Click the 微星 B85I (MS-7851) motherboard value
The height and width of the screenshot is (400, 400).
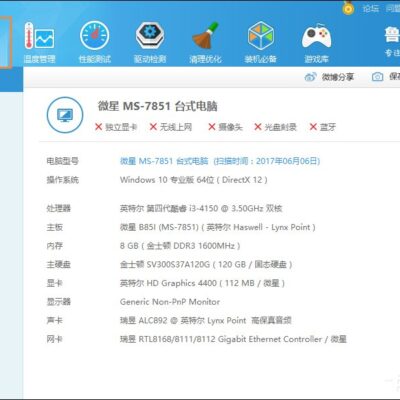pyautogui.click(x=218, y=227)
